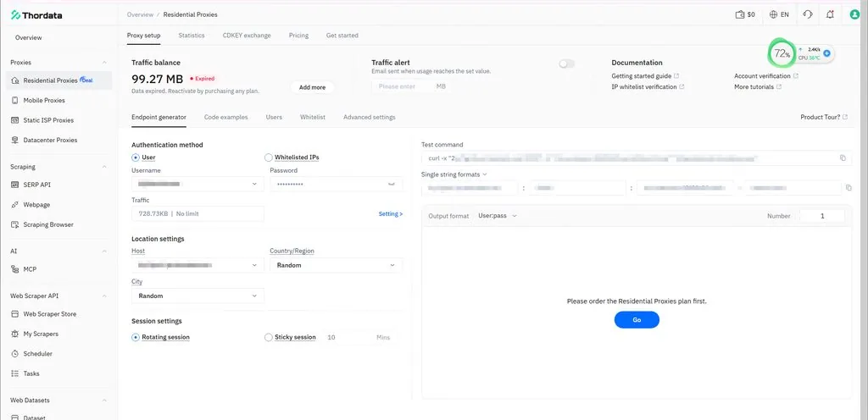Select the Sticky session radio
Screen dimensions: 868x420
click(x=269, y=337)
